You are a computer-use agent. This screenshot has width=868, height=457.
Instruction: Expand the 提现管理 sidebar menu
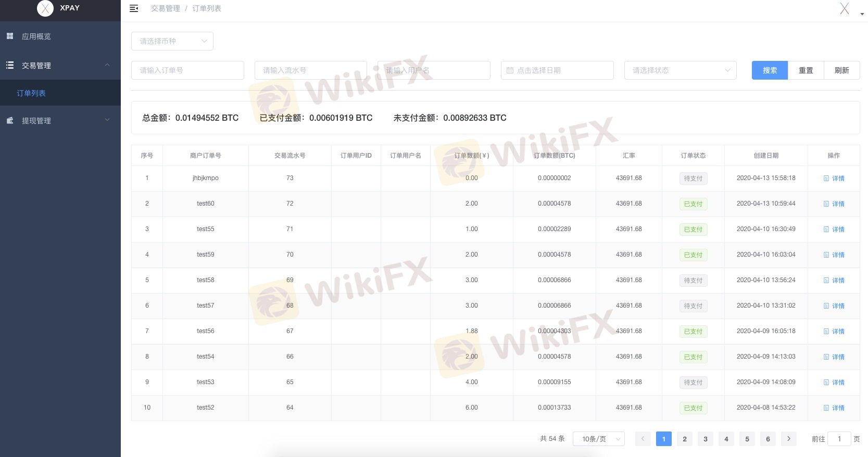pos(60,120)
